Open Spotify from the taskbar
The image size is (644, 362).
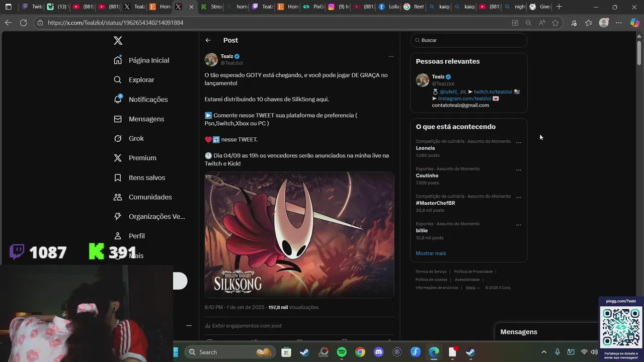coord(342,352)
